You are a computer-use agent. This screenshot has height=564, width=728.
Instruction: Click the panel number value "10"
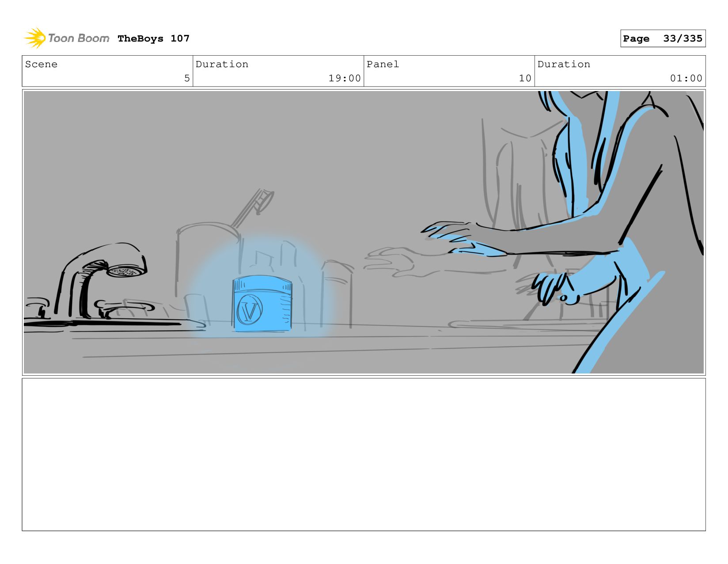525,78
